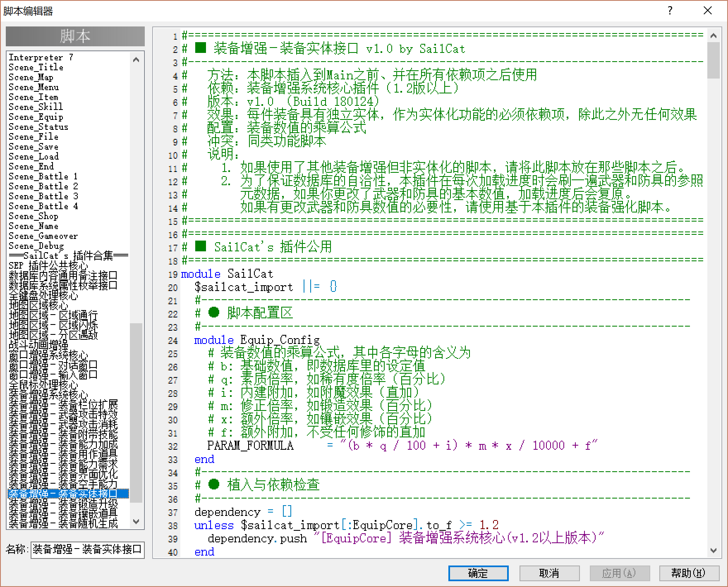Close the 脚本编辑器 dialog
This screenshot has width=728, height=587.
(x=708, y=11)
